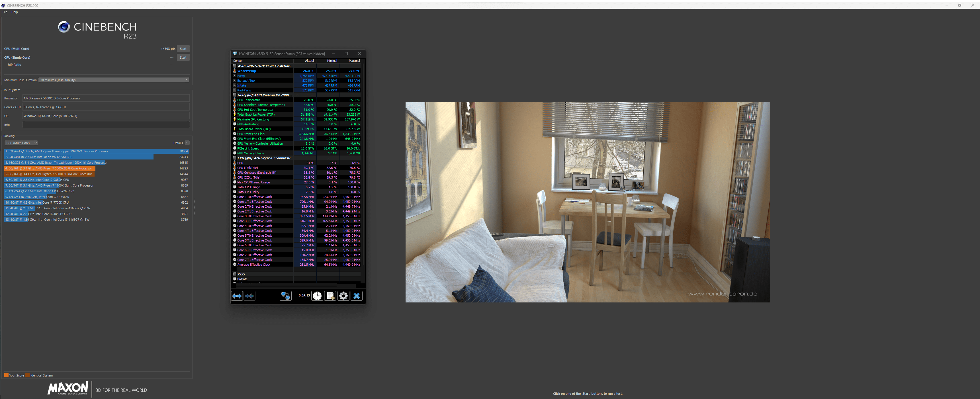
Task: Open HWiNFO sensor settings gear
Action: tap(343, 296)
